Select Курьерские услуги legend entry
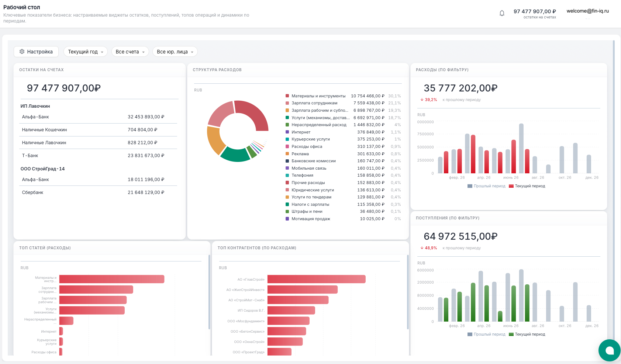Screen dimensions: 621x364 coord(343,139)
